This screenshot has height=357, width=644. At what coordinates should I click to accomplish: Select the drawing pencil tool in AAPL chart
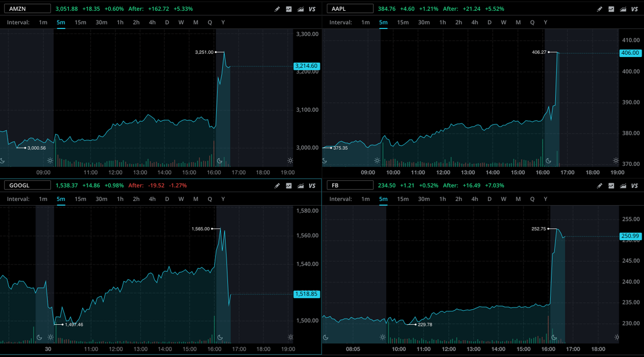[x=600, y=9]
